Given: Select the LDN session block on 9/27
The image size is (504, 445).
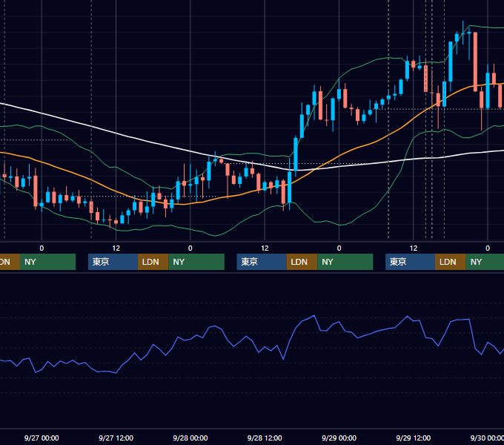Looking at the screenshot, I should click(x=153, y=262).
